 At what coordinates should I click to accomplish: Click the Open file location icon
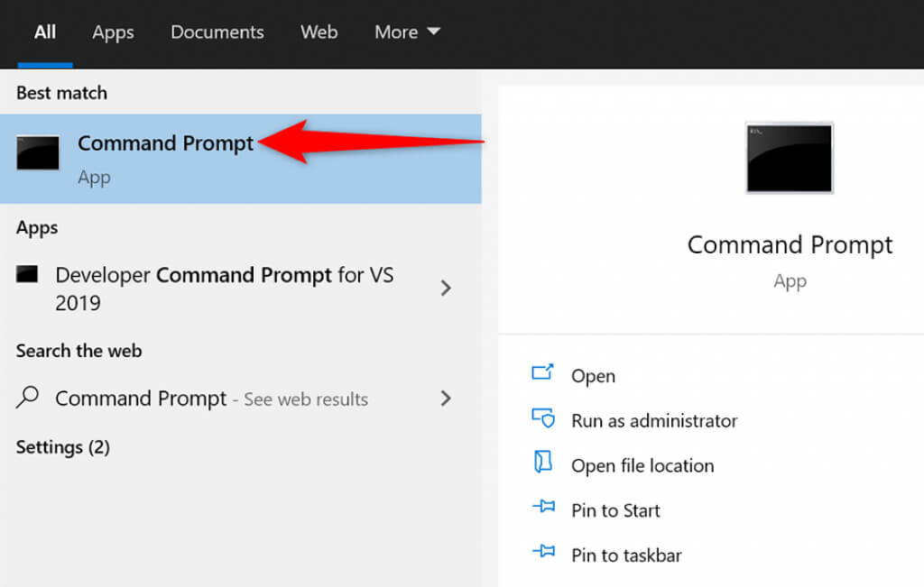(x=542, y=463)
